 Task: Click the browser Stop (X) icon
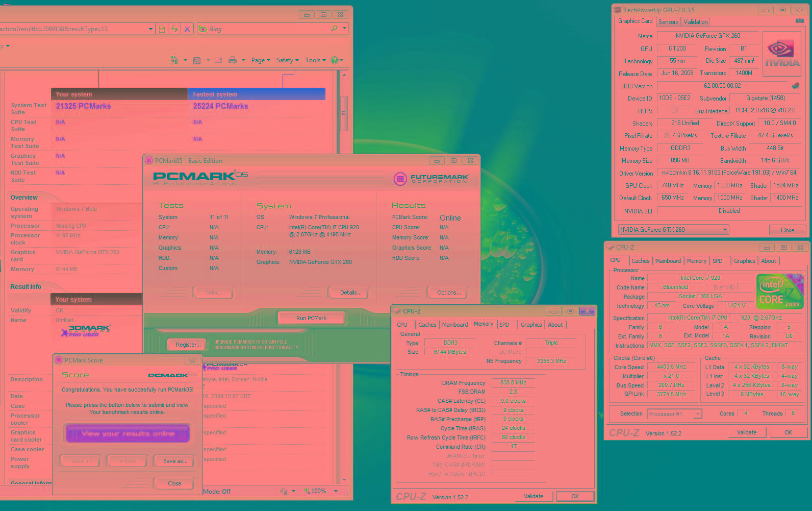(187, 29)
